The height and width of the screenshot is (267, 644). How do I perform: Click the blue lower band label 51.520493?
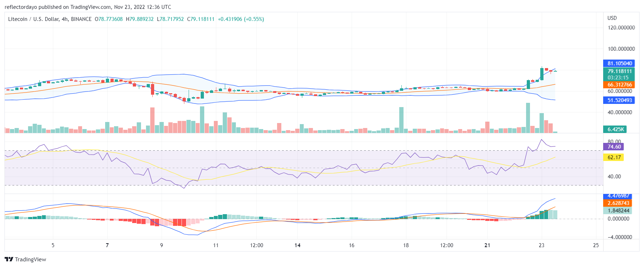click(x=619, y=100)
